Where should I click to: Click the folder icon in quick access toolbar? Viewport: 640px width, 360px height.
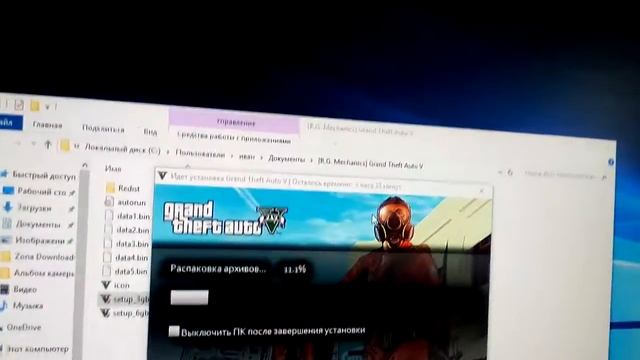(x=35, y=106)
